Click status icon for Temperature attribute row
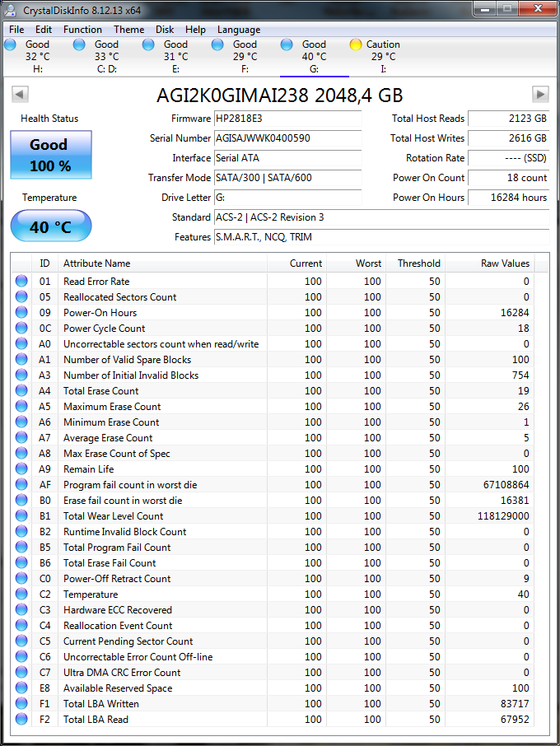 coord(21,594)
